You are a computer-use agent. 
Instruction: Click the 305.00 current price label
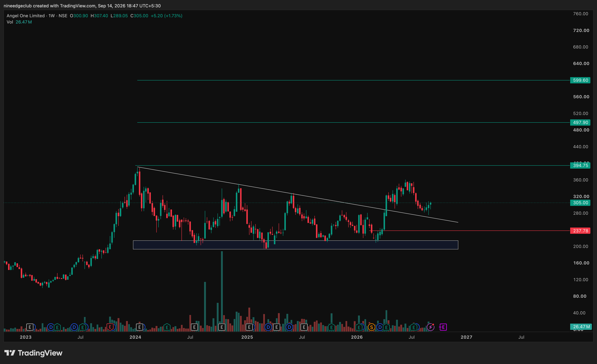point(580,203)
